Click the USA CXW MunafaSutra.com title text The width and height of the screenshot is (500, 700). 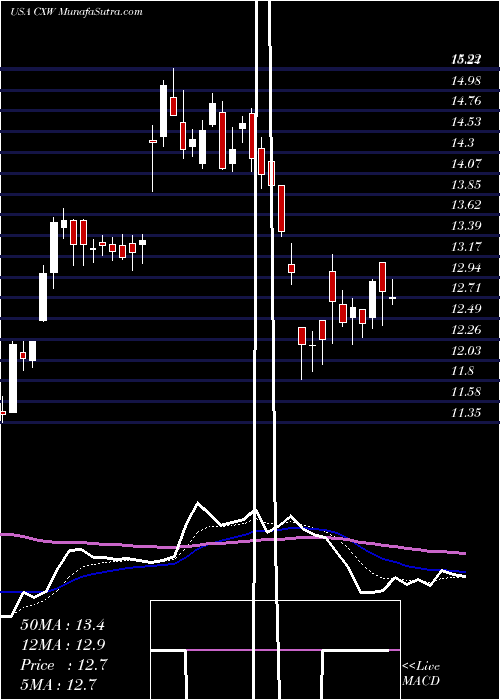pyautogui.click(x=76, y=12)
